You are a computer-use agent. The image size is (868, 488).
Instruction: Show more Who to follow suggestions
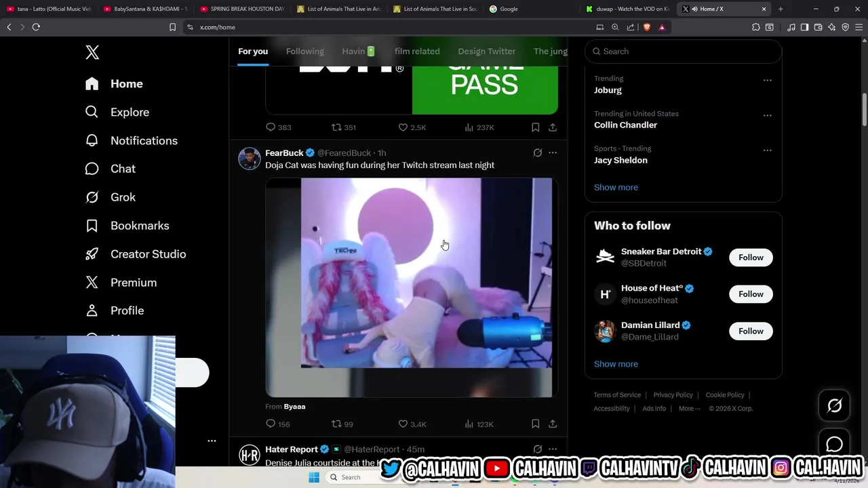[616, 364]
